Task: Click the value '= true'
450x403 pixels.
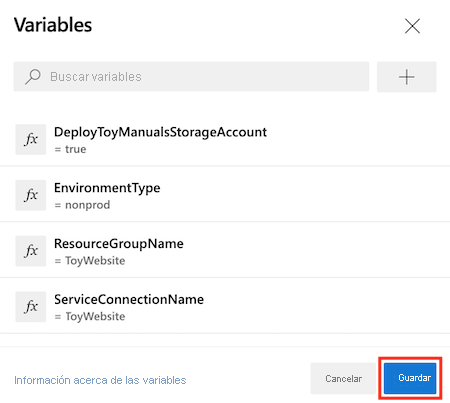Action: pyautogui.click(x=70, y=149)
